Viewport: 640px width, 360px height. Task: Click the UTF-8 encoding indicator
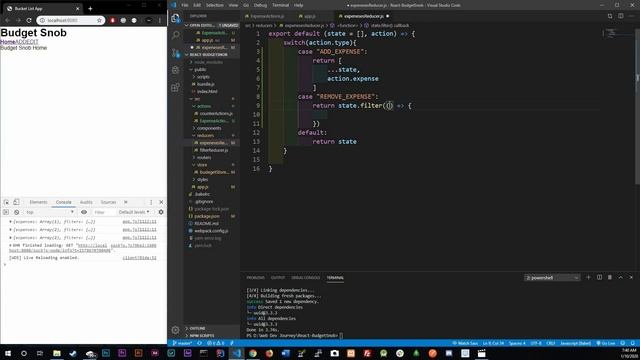(x=536, y=343)
